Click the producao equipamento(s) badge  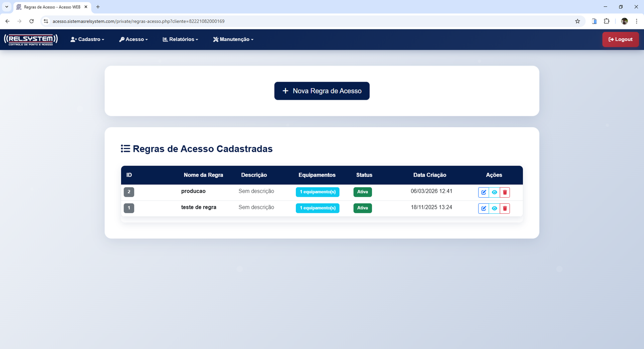[x=318, y=192]
